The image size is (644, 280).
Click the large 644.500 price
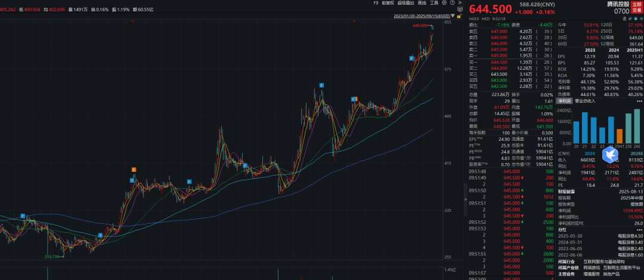(x=490, y=8)
